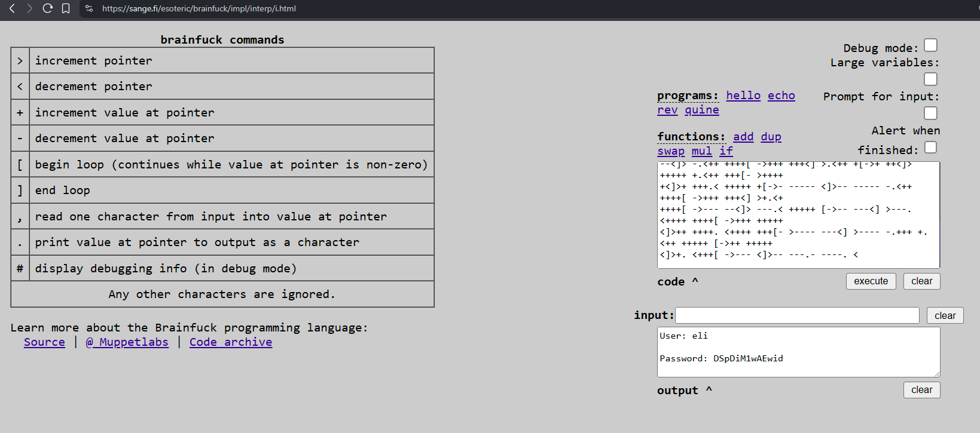Collapse the output section caret
The height and width of the screenshot is (433, 980).
click(709, 389)
